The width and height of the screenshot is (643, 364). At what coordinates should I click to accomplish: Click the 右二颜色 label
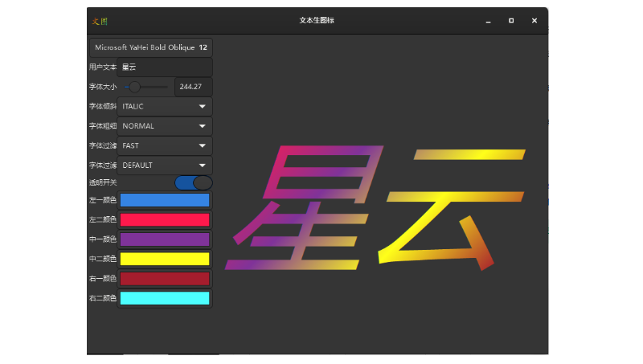tap(103, 298)
